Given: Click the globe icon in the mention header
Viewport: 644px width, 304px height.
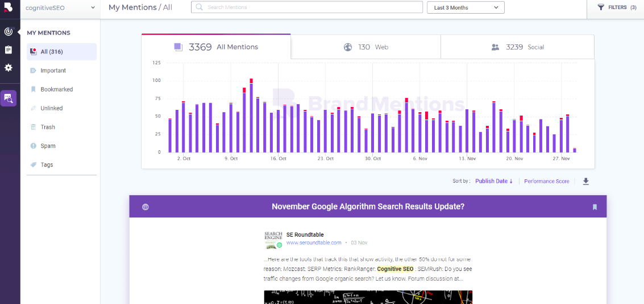Looking at the screenshot, I should tap(146, 207).
